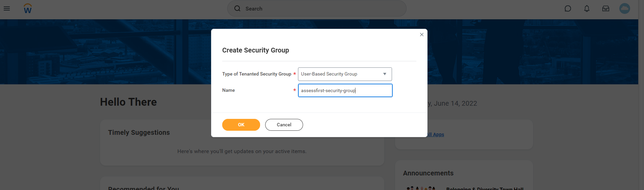This screenshot has width=644, height=190.
Task: Click the Hello There greeting heading
Action: point(129,102)
